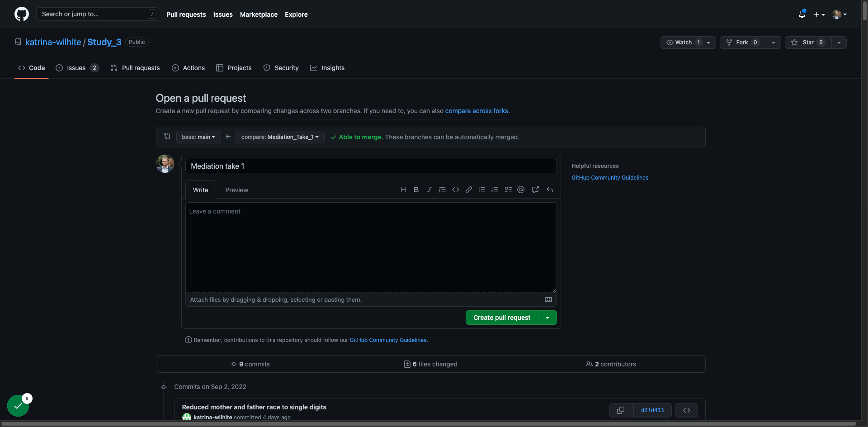Open the Watch options dropdown arrow
Screen dimensions: 868x427
pos(709,43)
